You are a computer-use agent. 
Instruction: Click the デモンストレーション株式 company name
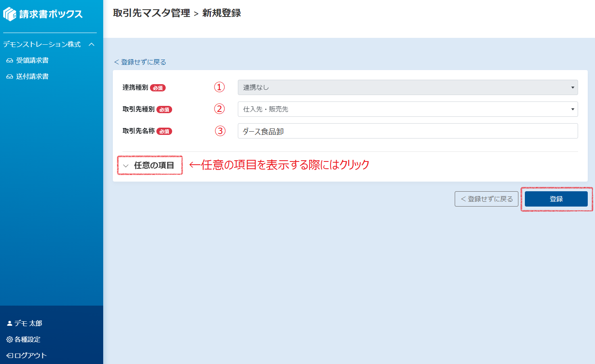click(x=42, y=44)
